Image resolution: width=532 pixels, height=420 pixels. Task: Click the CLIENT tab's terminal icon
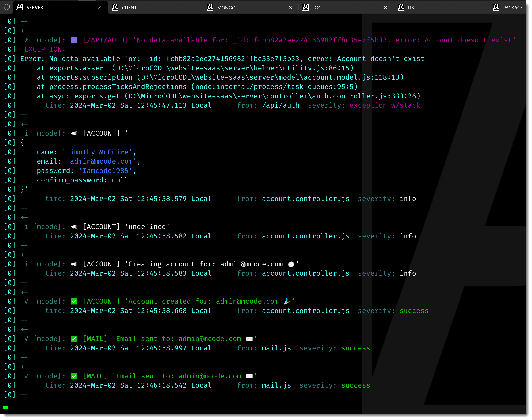[x=115, y=7]
